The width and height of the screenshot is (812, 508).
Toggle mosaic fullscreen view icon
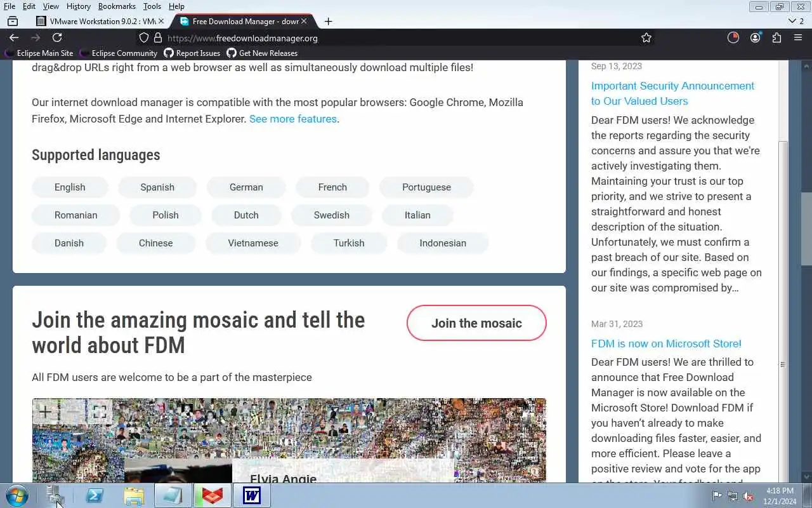tap(99, 412)
